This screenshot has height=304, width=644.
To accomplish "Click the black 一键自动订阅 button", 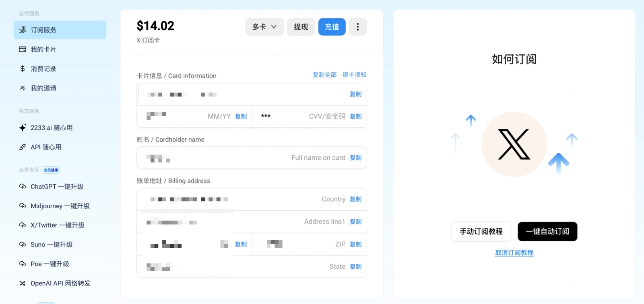I will pyautogui.click(x=547, y=232).
